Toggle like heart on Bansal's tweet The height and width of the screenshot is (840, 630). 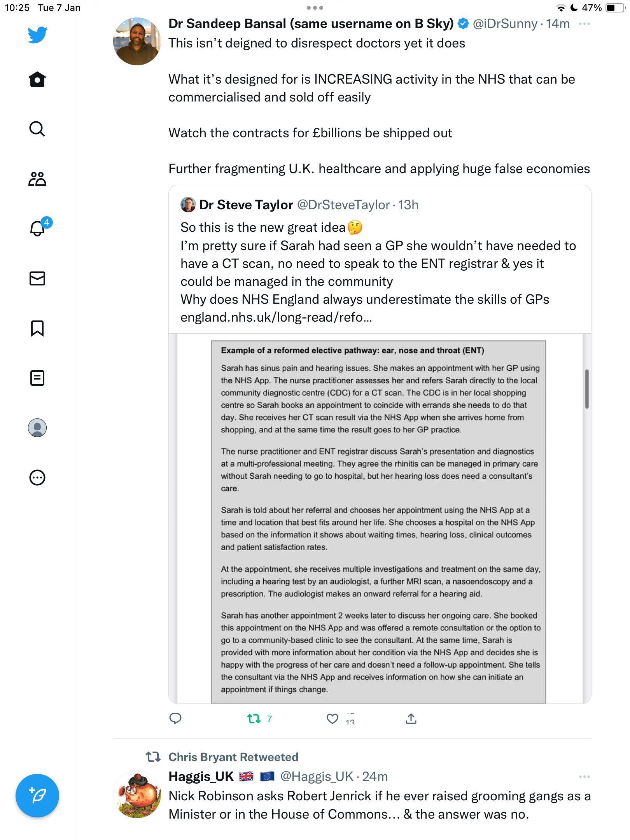point(332,719)
